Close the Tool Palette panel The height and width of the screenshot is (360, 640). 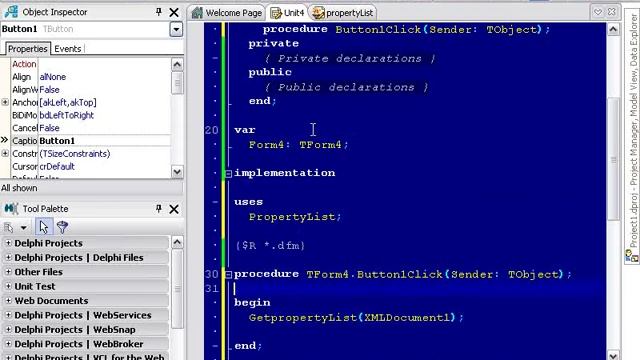[174, 209]
